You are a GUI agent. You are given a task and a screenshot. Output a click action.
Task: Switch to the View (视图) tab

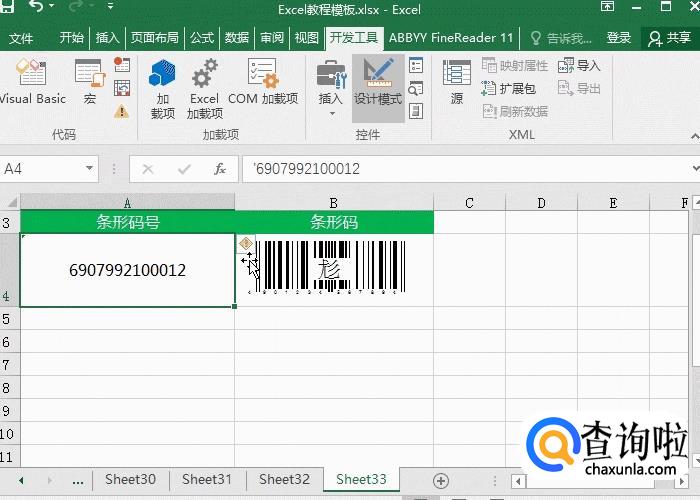pyautogui.click(x=307, y=38)
